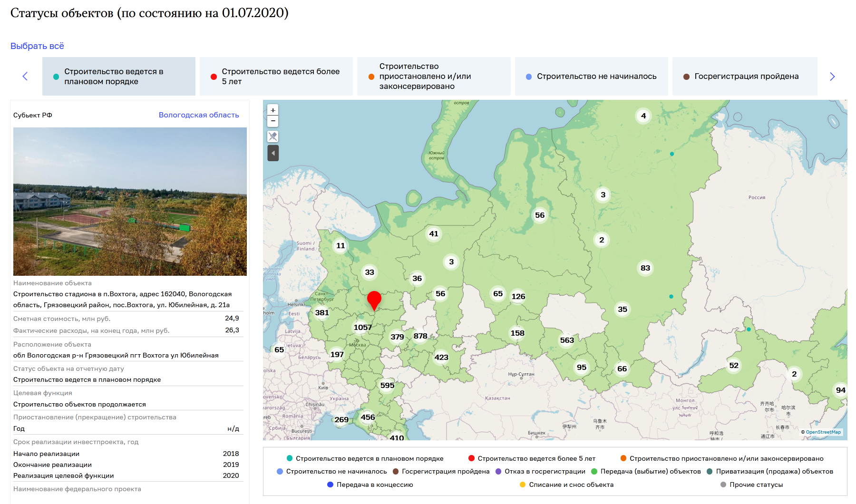Viewport: 856px width, 504px height.
Task: Click the yellow 'Списание и снос объекта' legend dot
Action: (x=523, y=485)
